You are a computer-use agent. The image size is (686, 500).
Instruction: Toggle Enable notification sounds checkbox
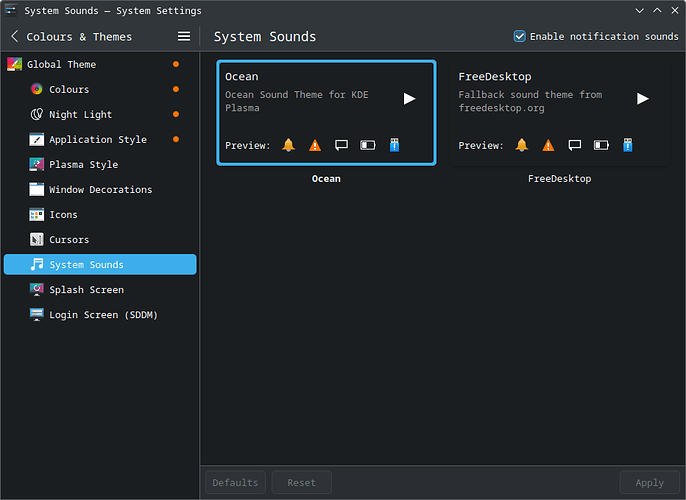[519, 36]
